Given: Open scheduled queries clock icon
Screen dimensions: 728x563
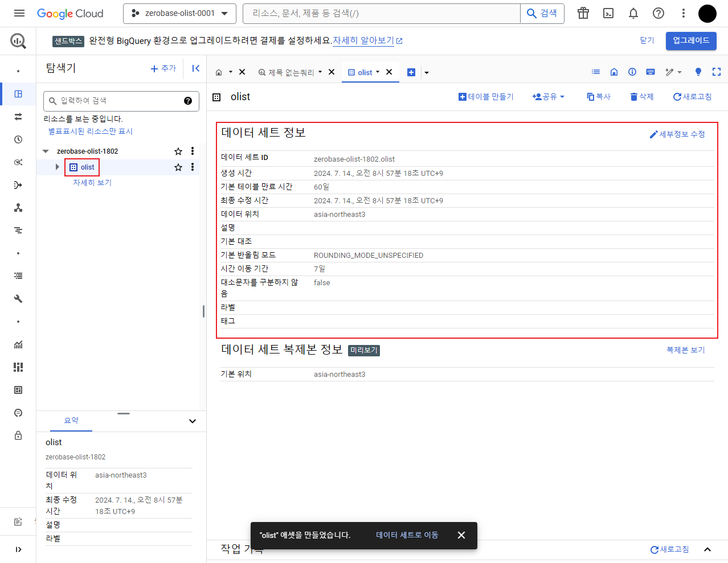Looking at the screenshot, I should [18, 139].
